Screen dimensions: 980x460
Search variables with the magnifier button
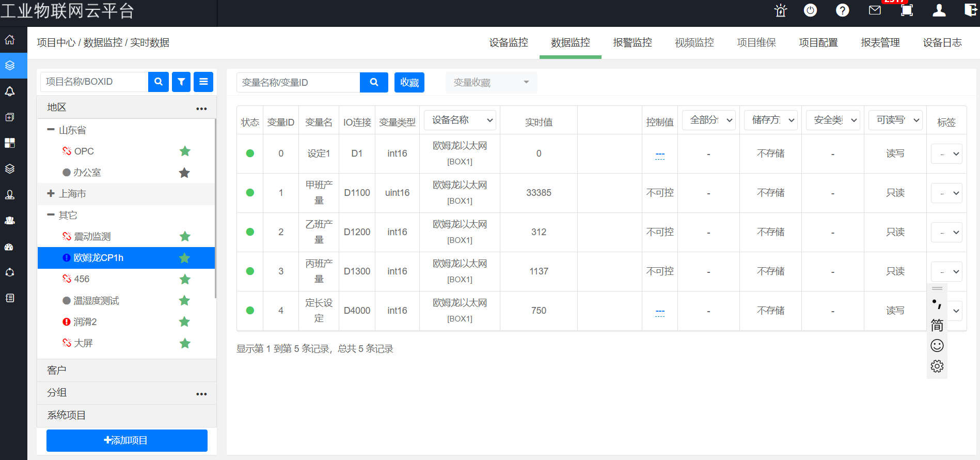pyautogui.click(x=374, y=82)
